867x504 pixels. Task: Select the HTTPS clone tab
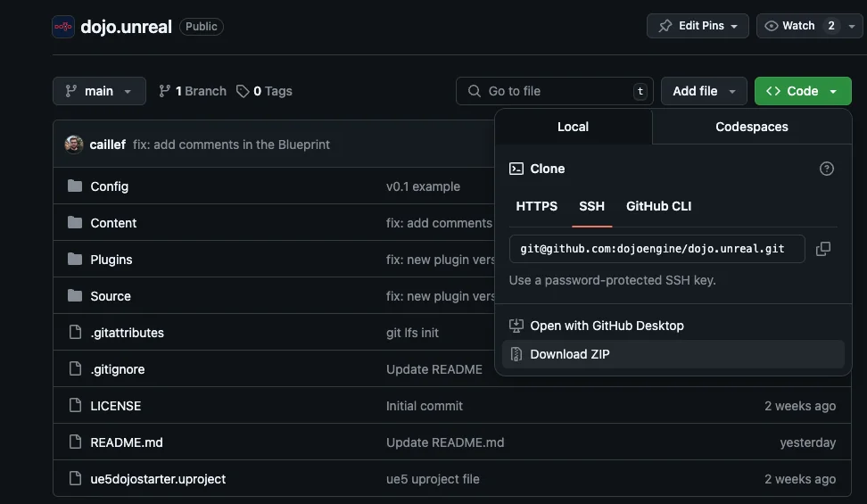coord(536,206)
